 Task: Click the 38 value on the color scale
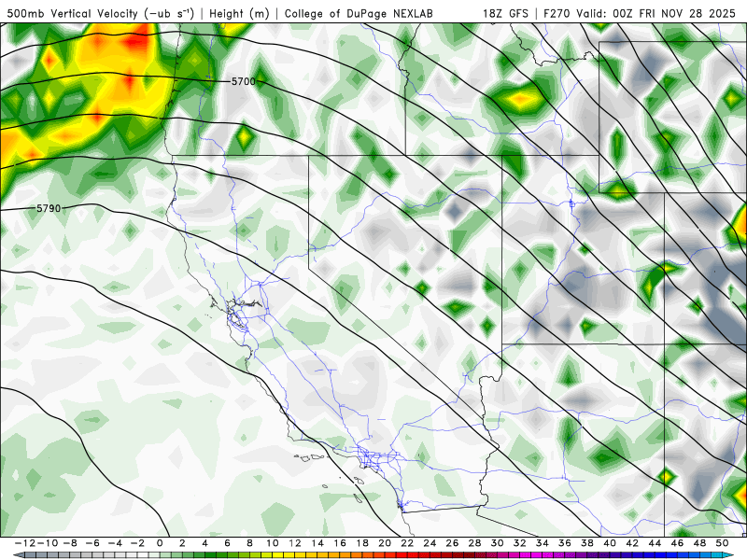point(587,543)
